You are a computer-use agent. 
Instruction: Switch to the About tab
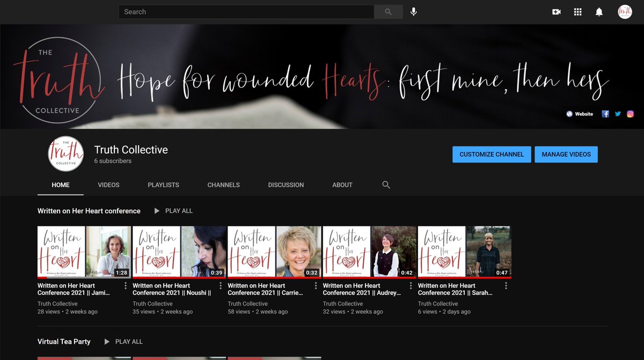click(342, 185)
